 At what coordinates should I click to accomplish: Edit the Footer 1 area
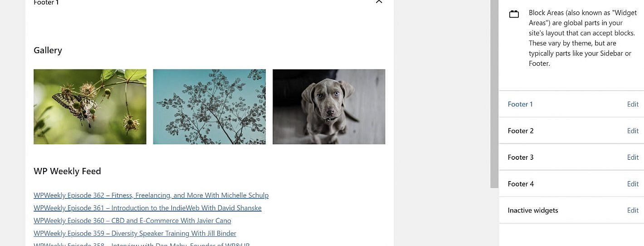[x=633, y=104]
